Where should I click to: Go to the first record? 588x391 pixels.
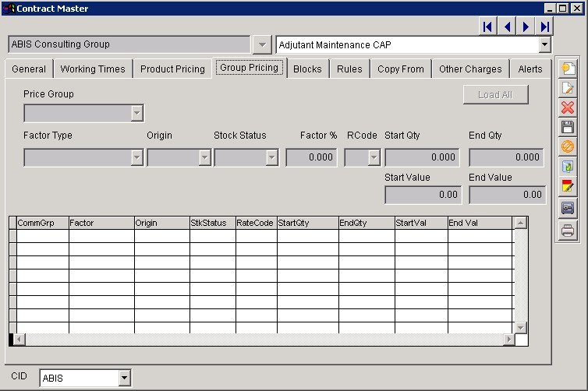coord(487,27)
